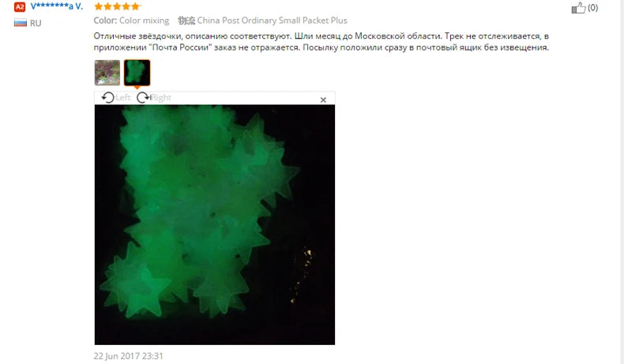Click the thumbs-up helpful icon
The image size is (624, 364).
pyautogui.click(x=579, y=8)
